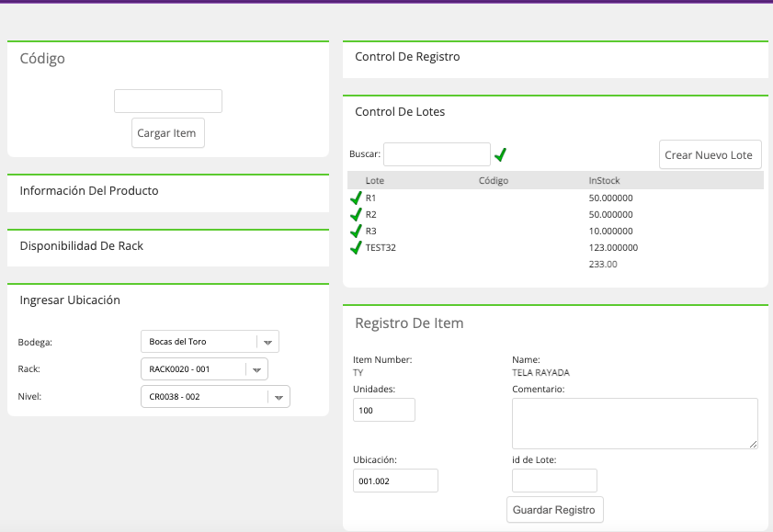Screen dimensions: 773x532
Task: Click the Lote column header
Action: 375,181
